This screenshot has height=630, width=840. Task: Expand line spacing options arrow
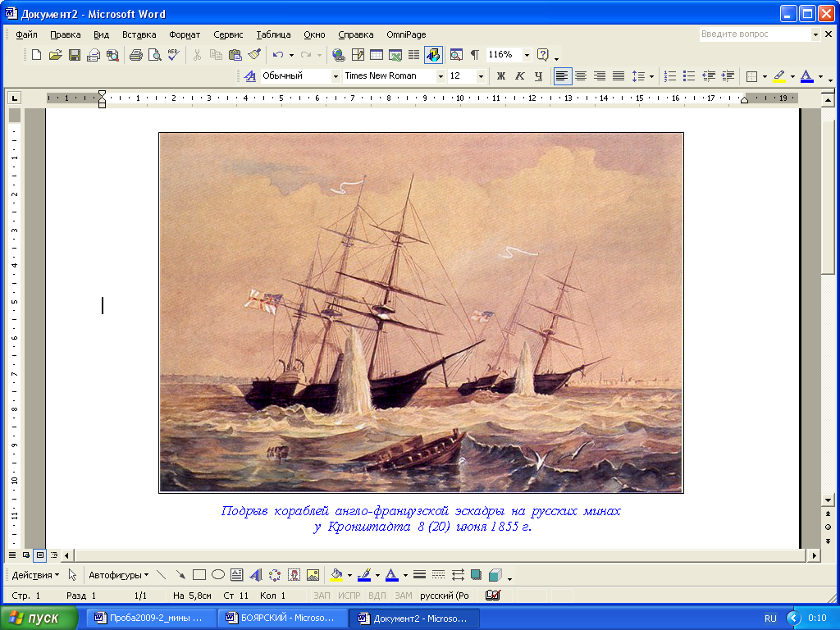coord(651,76)
